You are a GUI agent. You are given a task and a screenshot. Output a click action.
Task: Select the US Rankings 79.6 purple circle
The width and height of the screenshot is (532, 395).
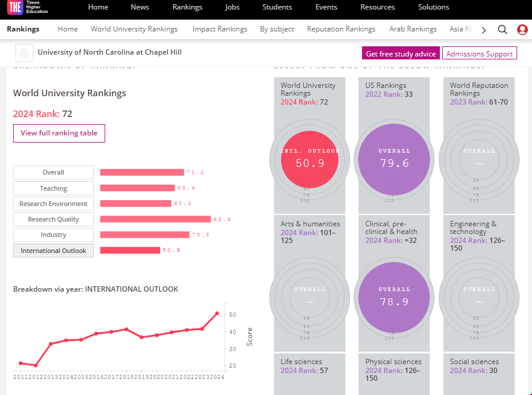[x=394, y=159]
